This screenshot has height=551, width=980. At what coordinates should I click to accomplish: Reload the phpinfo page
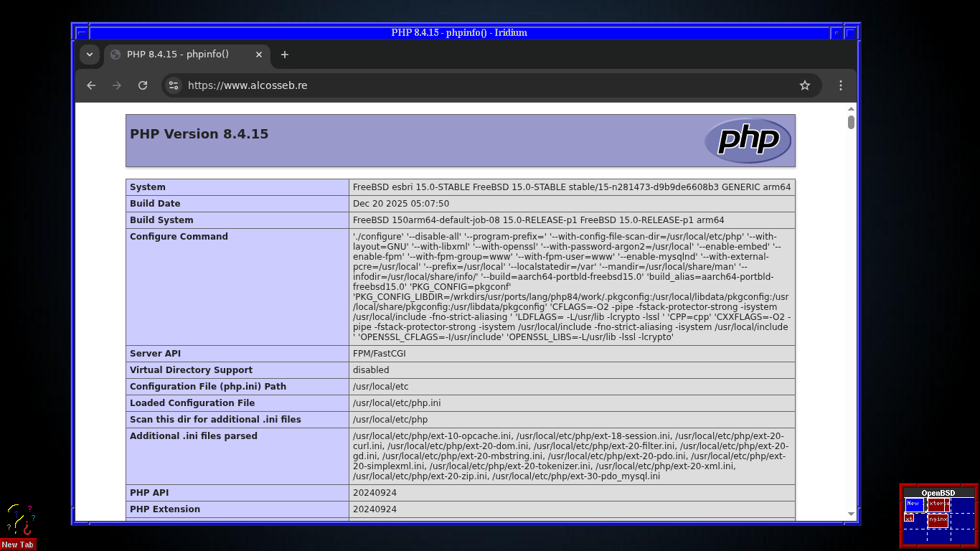[143, 85]
